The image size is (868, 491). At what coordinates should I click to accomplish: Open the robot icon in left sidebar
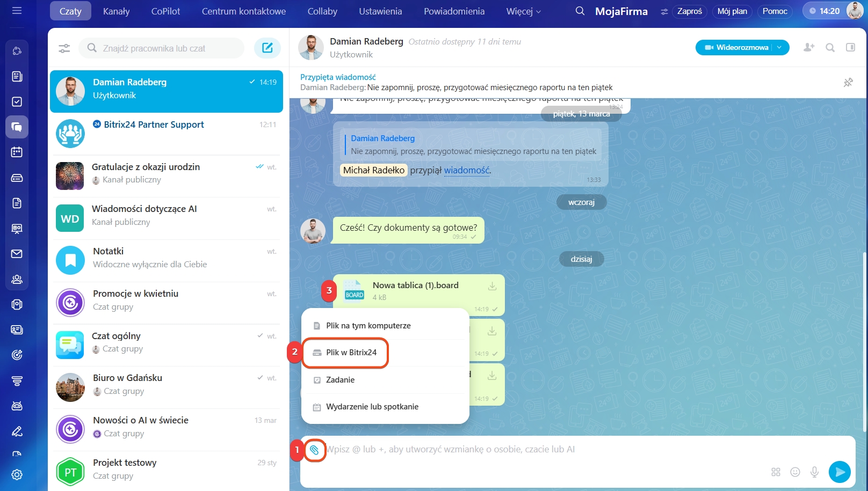[17, 406]
